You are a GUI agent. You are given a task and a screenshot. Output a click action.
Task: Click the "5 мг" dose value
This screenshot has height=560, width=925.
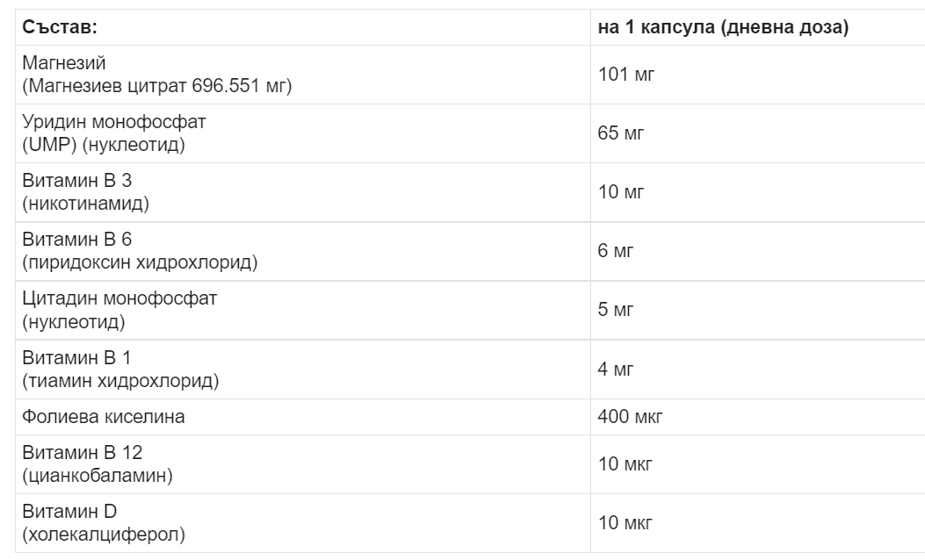pyautogui.click(x=616, y=310)
